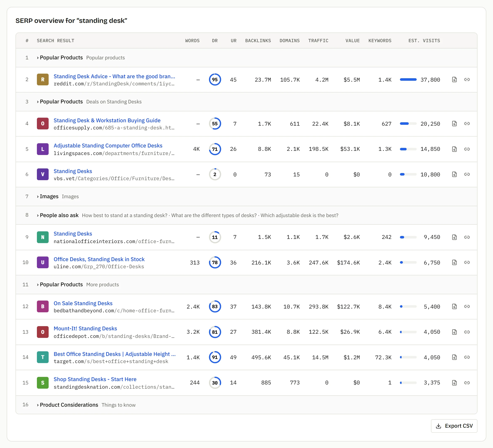Open Standing Desk & Workstation Buying Guide link
This screenshot has height=448, width=493.
point(107,120)
